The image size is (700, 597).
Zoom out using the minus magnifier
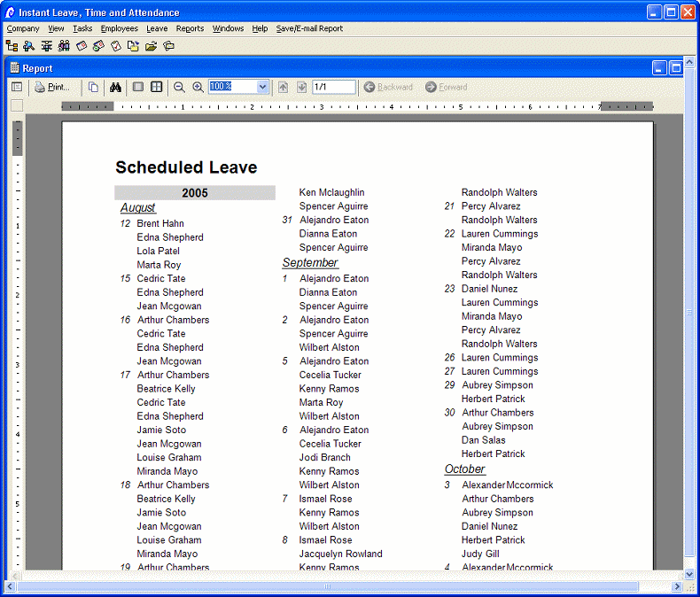(x=179, y=87)
